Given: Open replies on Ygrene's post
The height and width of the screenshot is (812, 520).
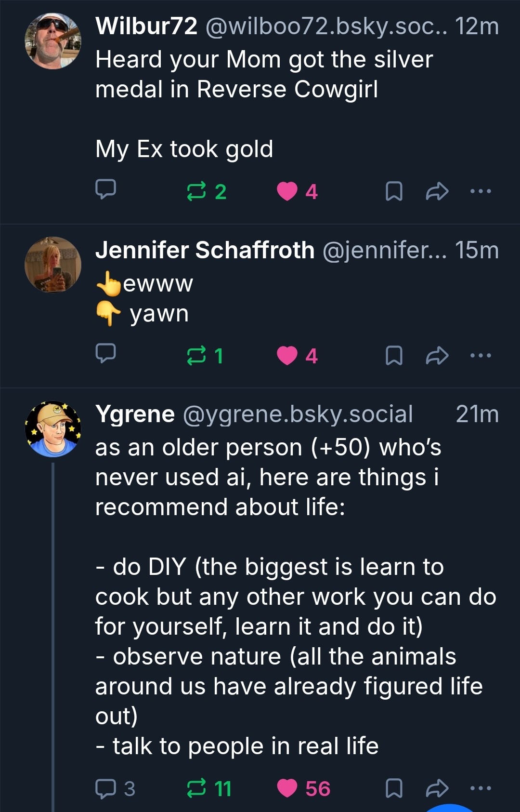Looking at the screenshot, I should (105, 788).
